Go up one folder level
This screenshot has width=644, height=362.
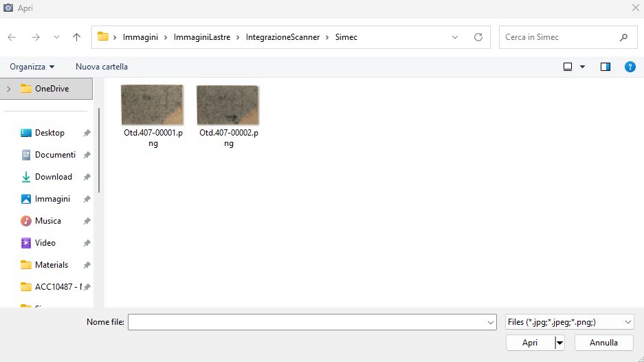click(x=76, y=37)
